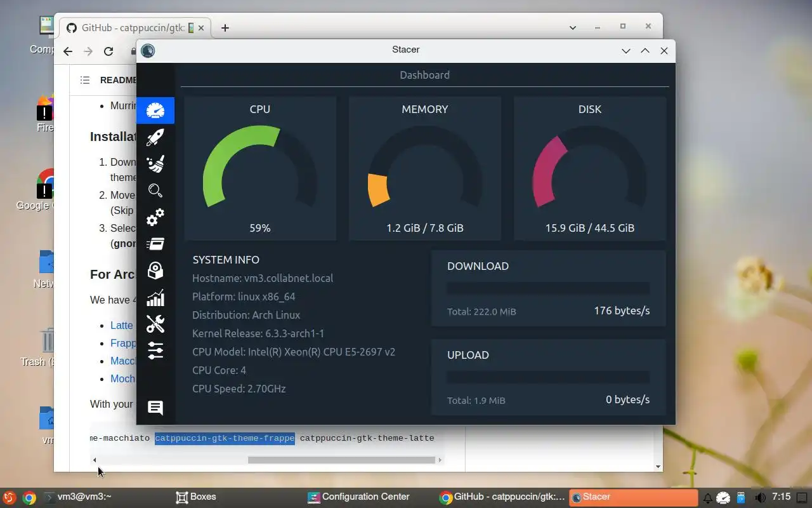The height and width of the screenshot is (508, 812).
Task: Open Resources bar chart icon in Stacer
Action: click(x=155, y=298)
